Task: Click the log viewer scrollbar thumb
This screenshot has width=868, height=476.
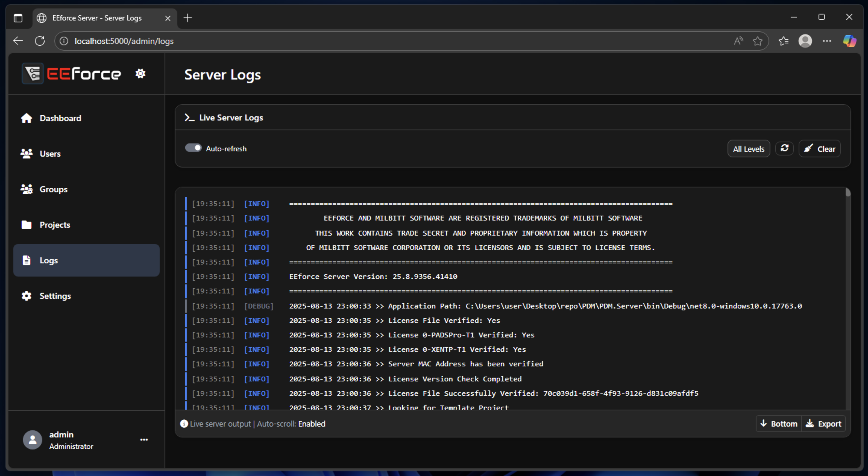Action: pyautogui.click(x=848, y=192)
